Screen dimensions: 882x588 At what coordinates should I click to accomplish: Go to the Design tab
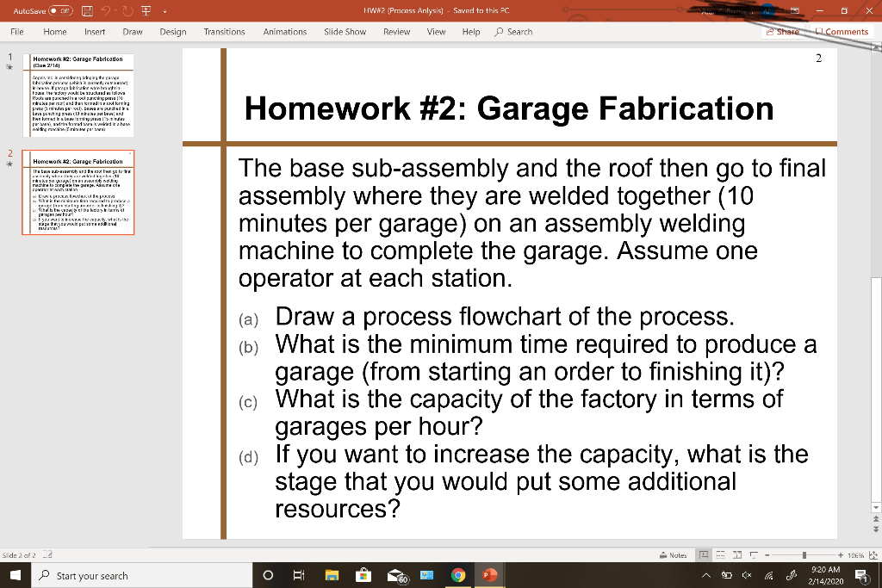(x=172, y=32)
